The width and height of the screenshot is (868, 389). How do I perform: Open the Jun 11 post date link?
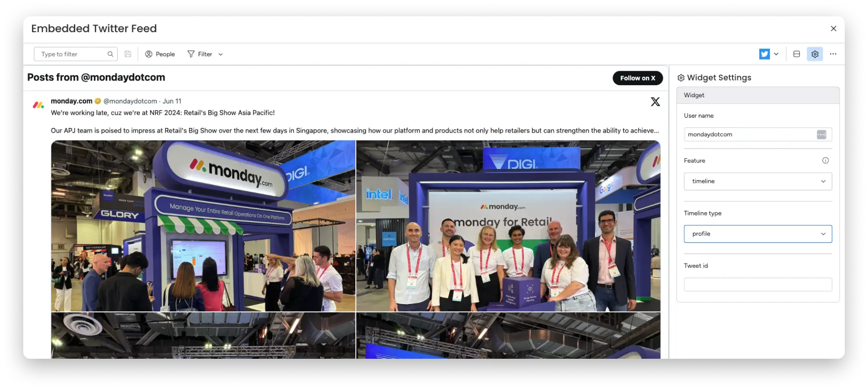pos(172,101)
